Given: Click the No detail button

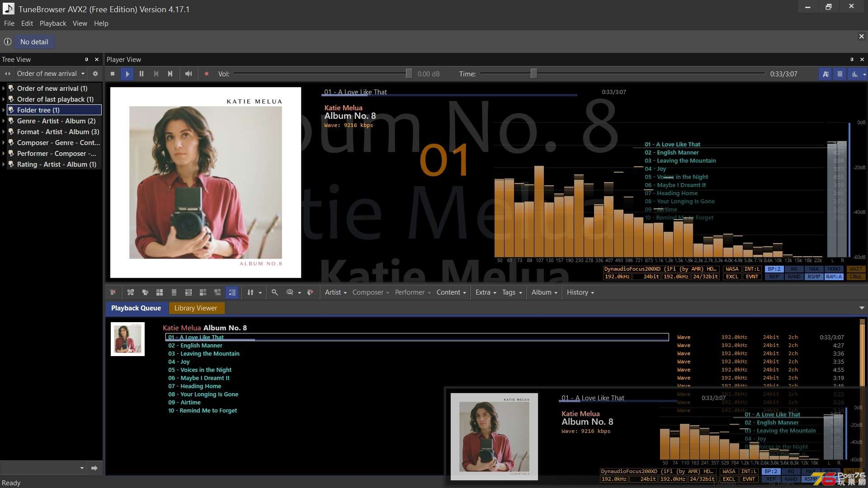Looking at the screenshot, I should coord(34,42).
